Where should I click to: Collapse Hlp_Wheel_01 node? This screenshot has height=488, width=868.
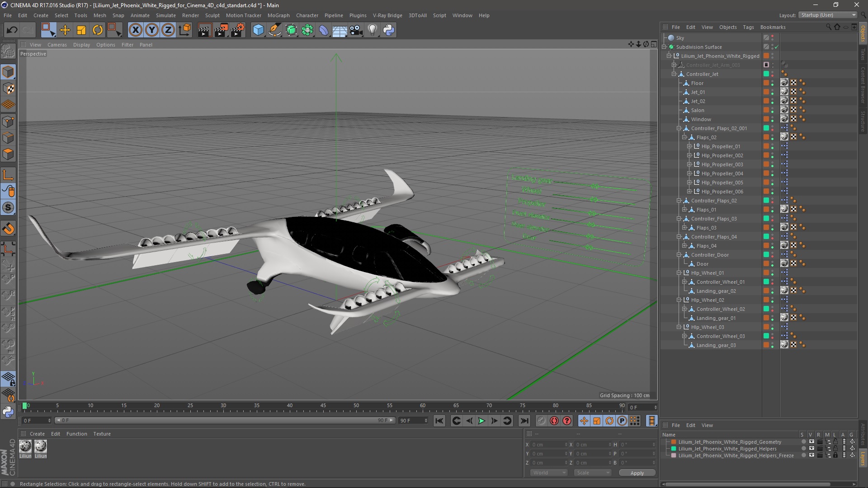pyautogui.click(x=679, y=273)
